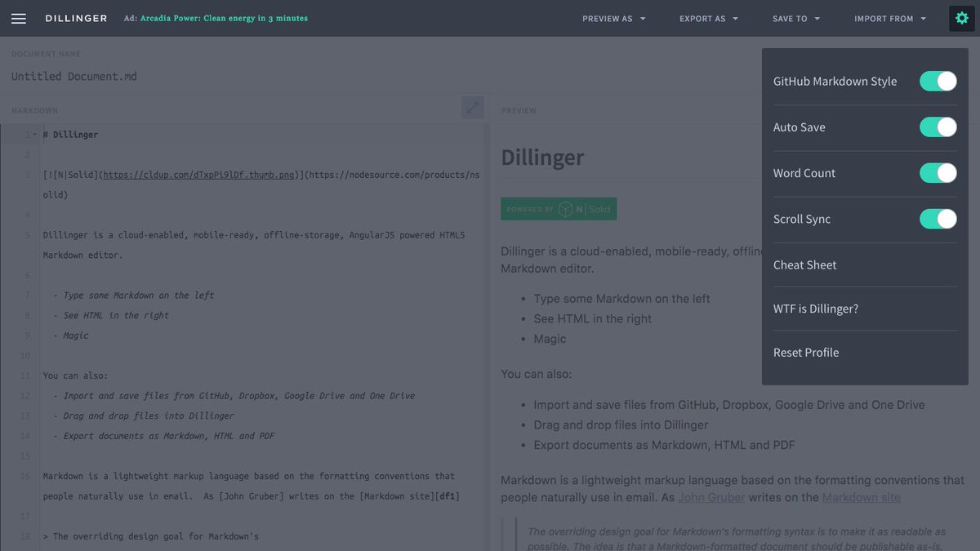The image size is (980, 551).
Task: Click 'Magic' line in the markdown editor
Action: point(76,335)
